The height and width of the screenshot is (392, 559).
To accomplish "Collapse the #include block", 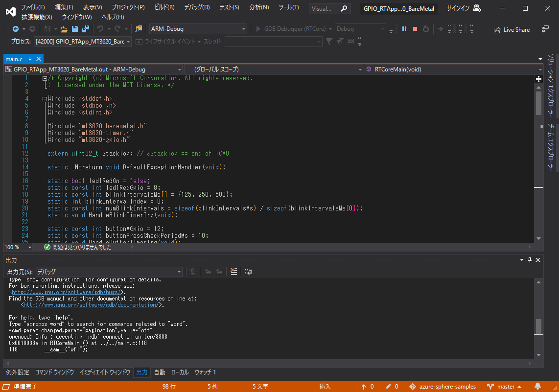I will pos(45,99).
